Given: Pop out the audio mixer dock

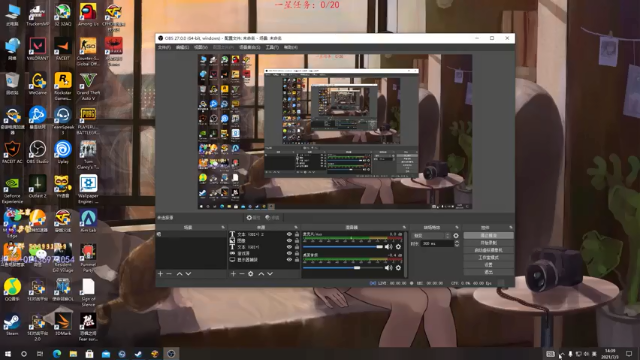Looking at the screenshot, I should point(404,227).
